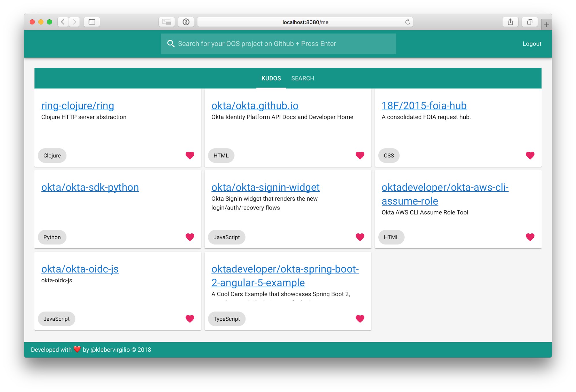Open the okta/okta-signin-widget link

(x=265, y=187)
